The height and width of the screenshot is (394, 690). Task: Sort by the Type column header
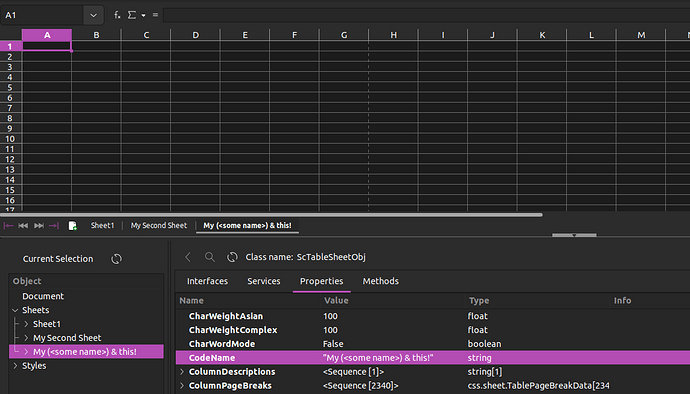[x=479, y=301]
